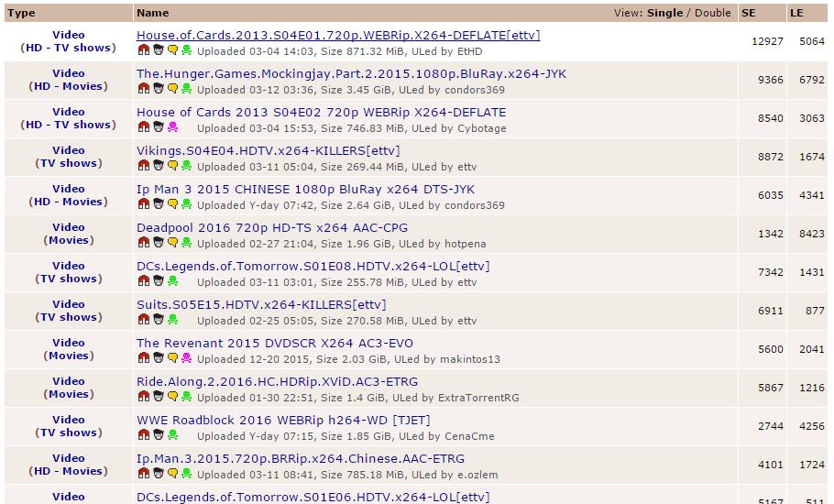Image resolution: width=834 pixels, height=504 pixels.
Task: Open uploader Cybotage profile link
Action: (x=481, y=128)
